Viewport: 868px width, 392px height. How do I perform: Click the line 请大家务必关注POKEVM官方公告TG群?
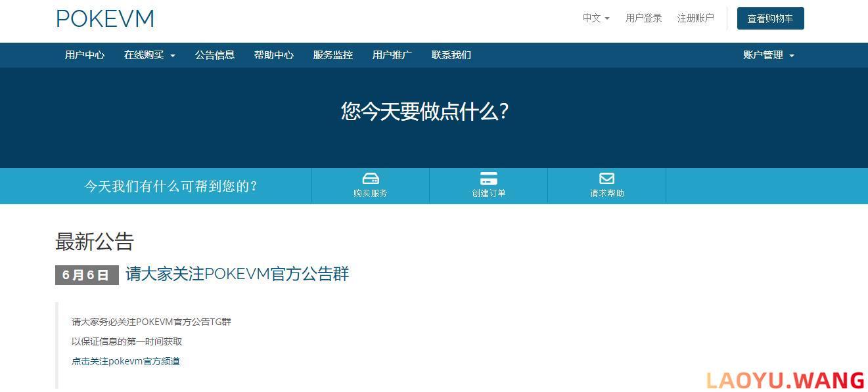click(x=151, y=322)
